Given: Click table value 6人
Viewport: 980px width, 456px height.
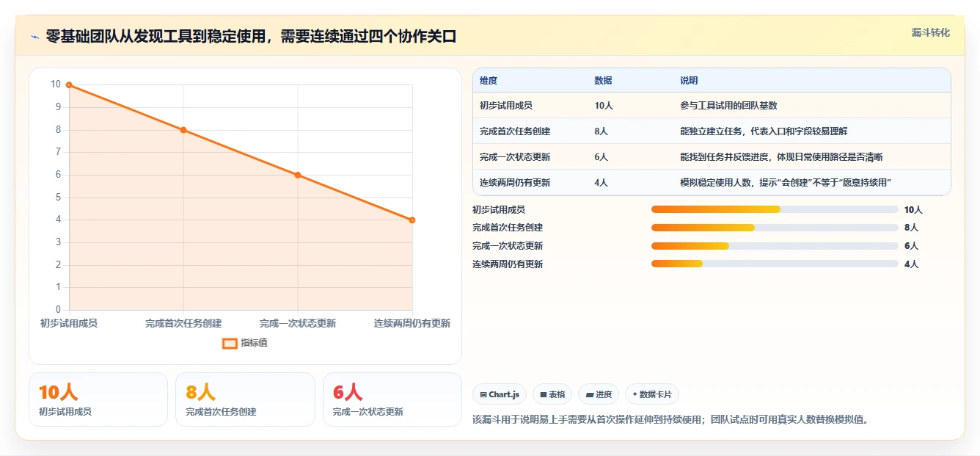Looking at the screenshot, I should [x=601, y=157].
